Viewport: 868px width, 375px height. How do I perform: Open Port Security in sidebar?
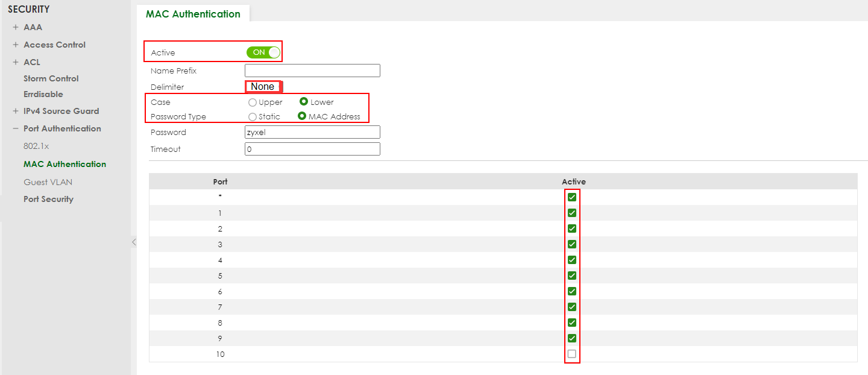click(48, 199)
